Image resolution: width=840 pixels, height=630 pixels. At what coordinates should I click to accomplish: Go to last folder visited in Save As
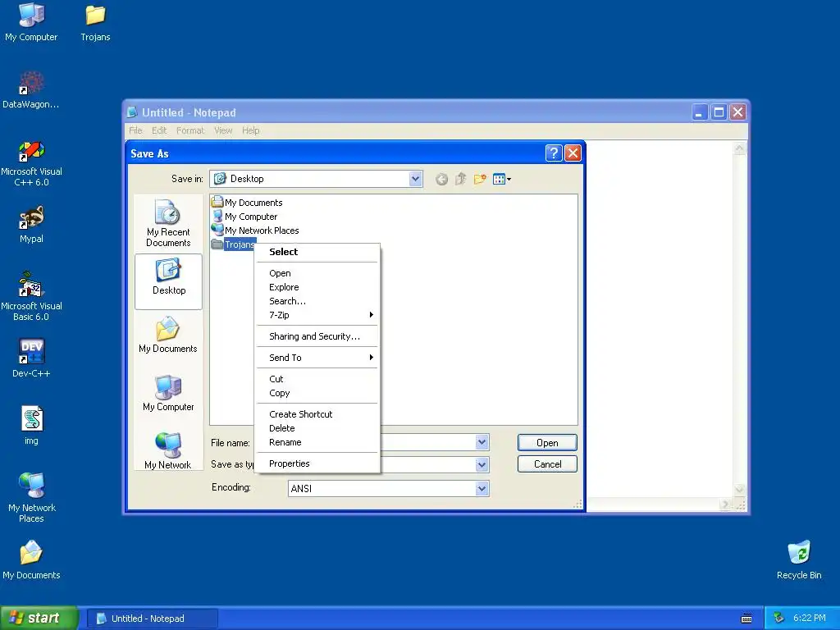[441, 179]
